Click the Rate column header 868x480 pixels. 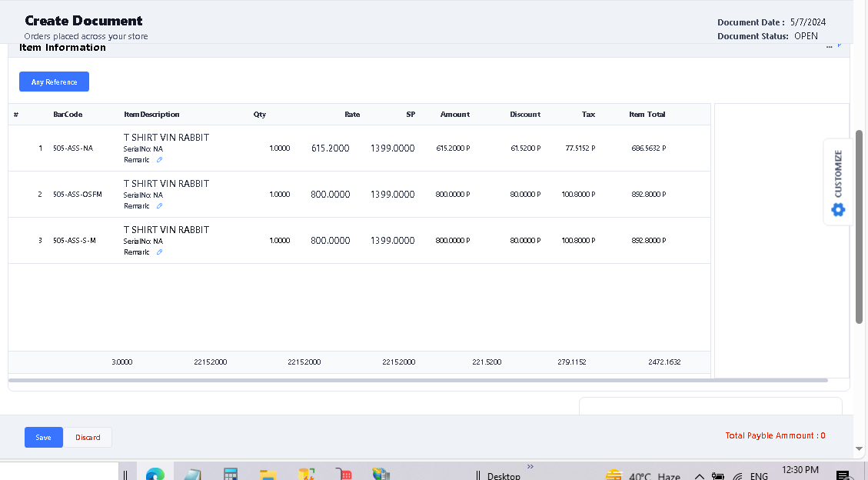click(x=352, y=115)
